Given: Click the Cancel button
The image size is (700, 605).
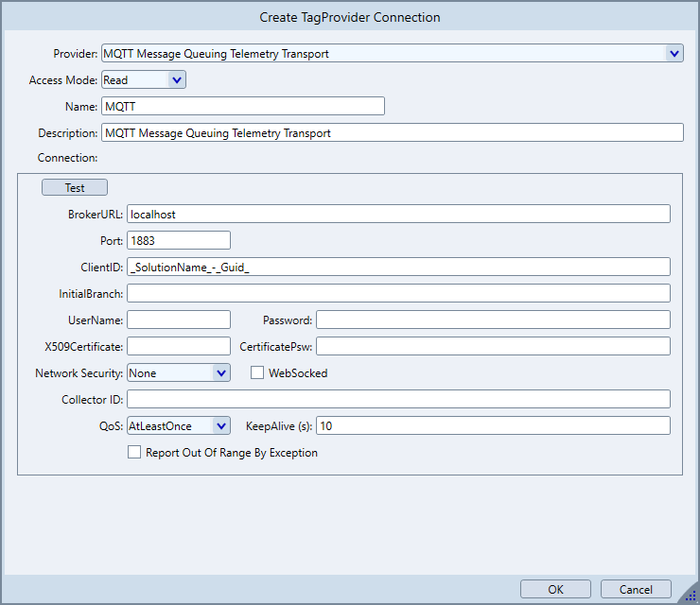Looking at the screenshot, I should click(x=636, y=589).
